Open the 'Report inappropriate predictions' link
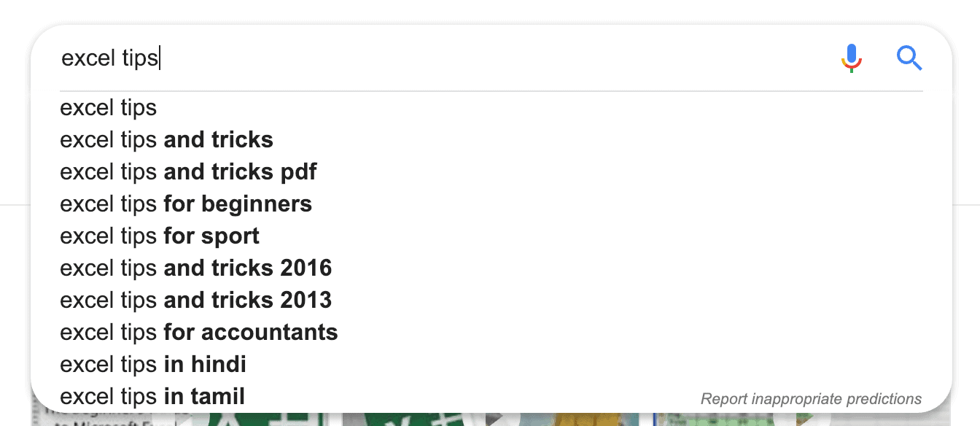The width and height of the screenshot is (980, 426). 811,399
